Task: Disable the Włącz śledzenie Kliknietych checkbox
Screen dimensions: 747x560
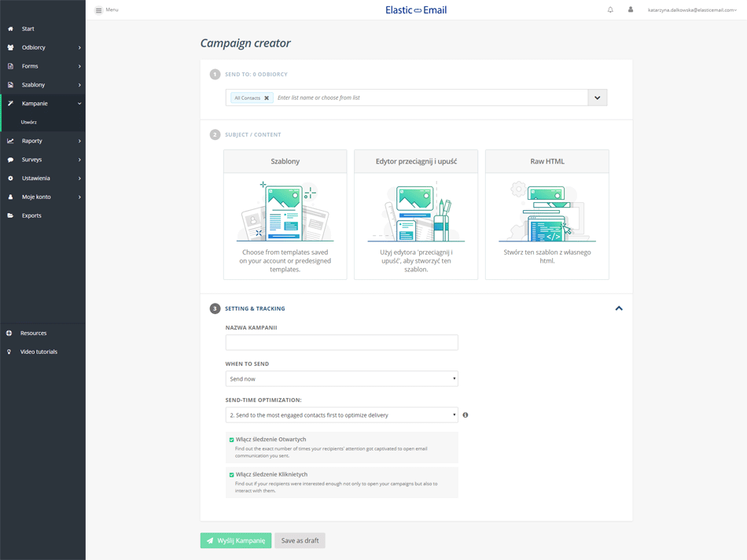Action: pyautogui.click(x=232, y=473)
